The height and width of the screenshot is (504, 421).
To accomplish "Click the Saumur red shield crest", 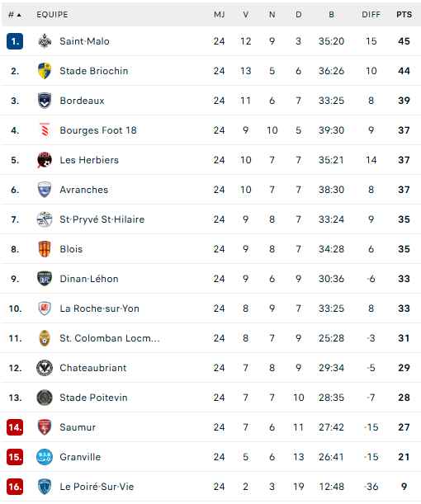I will (x=45, y=427).
